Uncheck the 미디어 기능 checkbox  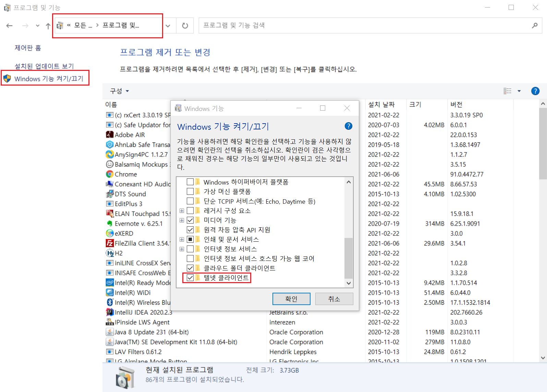(x=190, y=220)
